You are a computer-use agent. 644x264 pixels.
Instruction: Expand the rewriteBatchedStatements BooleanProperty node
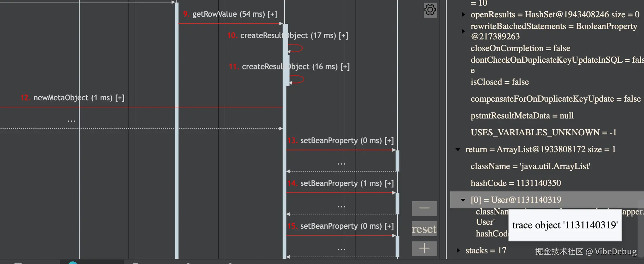[x=463, y=31]
